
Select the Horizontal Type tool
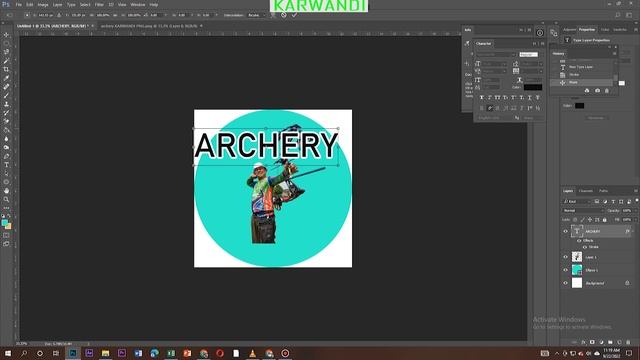6,165
